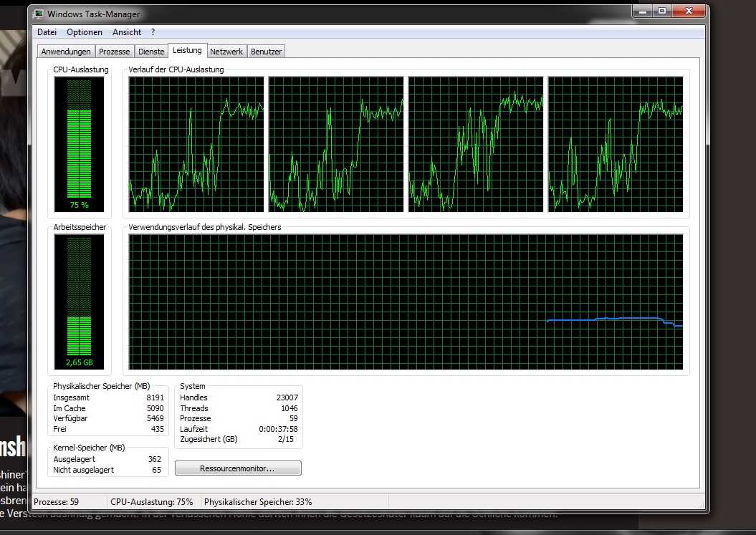
Task: Click the Verlauf der CPU-Auslastung label
Action: coord(176,69)
